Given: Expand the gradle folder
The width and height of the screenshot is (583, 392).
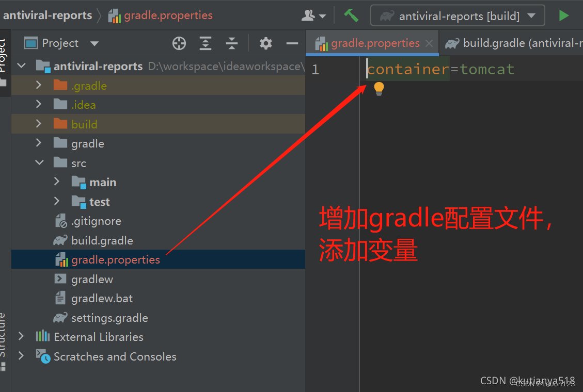Looking at the screenshot, I should (x=39, y=143).
